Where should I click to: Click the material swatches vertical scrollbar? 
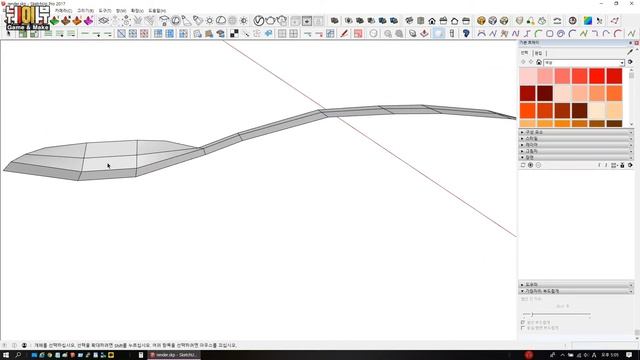pyautogui.click(x=631, y=97)
